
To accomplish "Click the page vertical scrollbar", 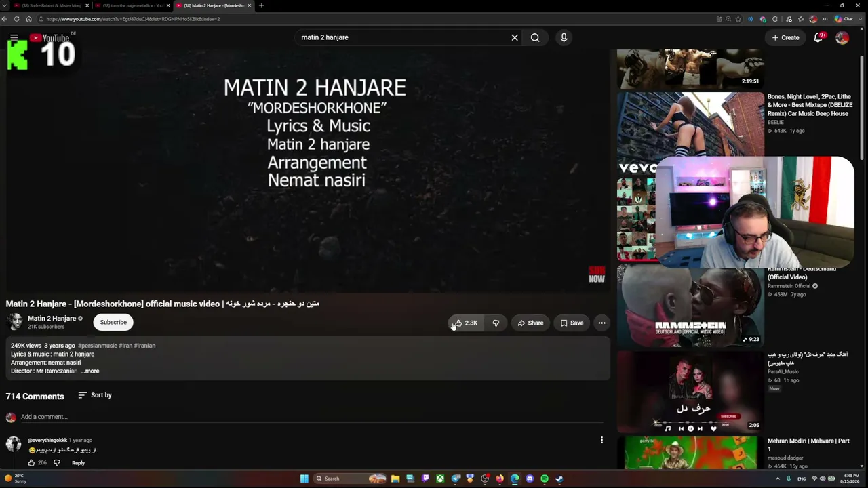I will coord(863,108).
